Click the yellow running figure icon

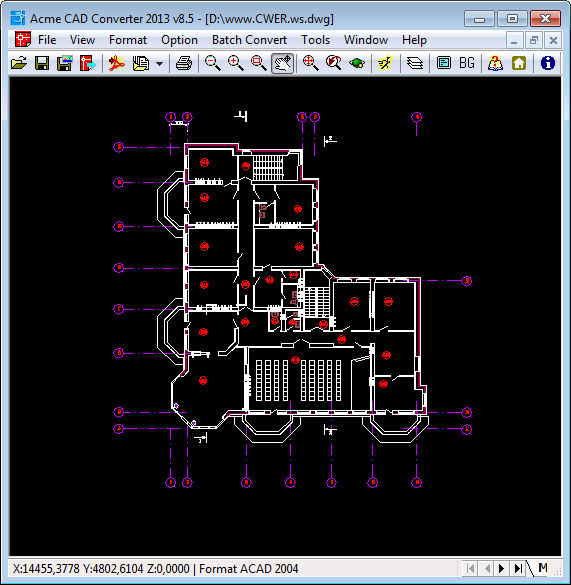point(385,63)
